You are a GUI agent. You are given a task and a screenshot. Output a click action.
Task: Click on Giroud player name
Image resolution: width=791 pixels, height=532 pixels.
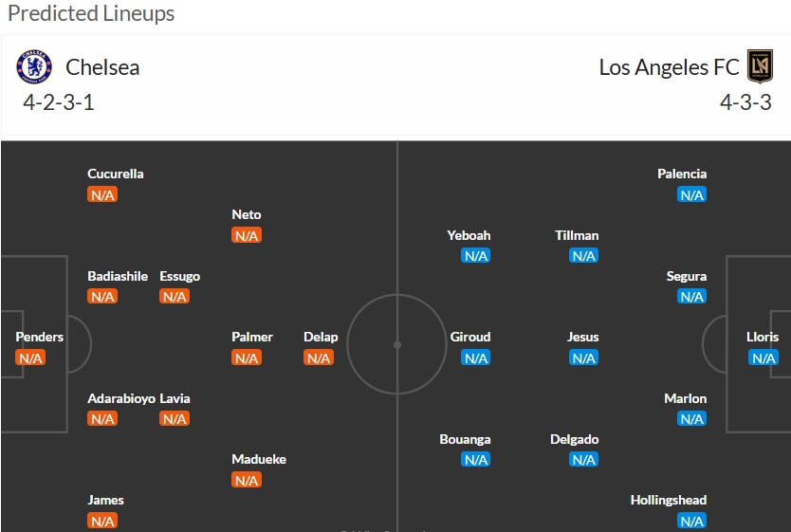470,337
